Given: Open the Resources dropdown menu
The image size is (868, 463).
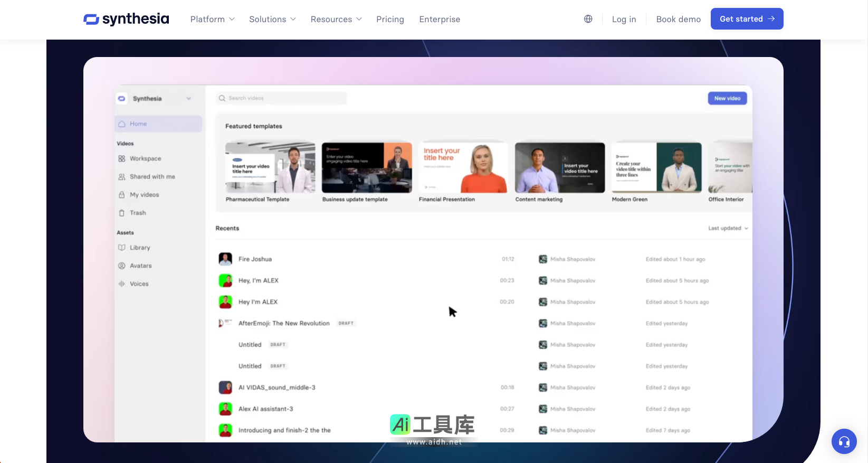Looking at the screenshot, I should (x=336, y=19).
